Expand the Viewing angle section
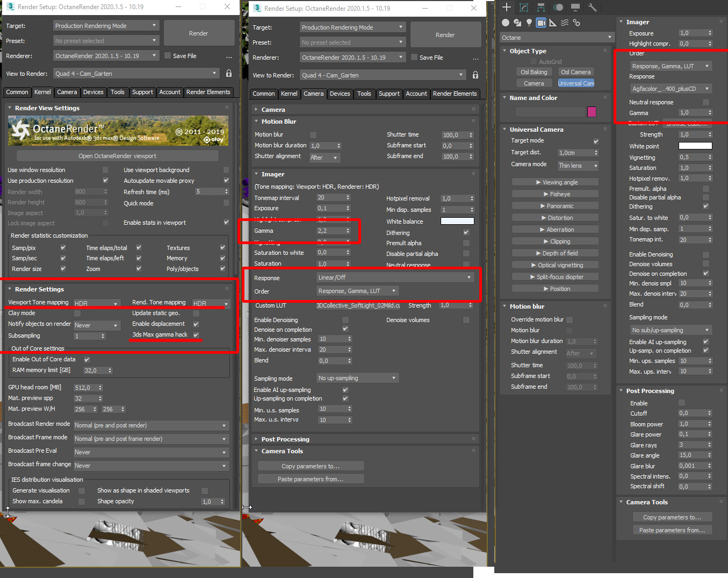The width and height of the screenshot is (728, 578). coord(555,182)
